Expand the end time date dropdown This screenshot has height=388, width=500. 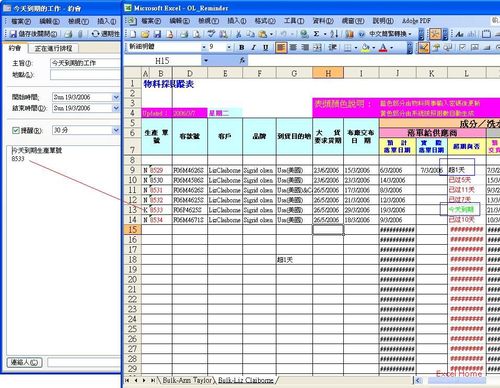116,108
